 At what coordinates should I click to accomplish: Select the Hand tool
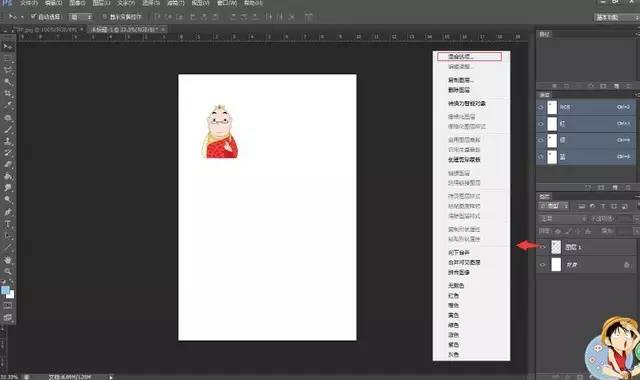point(8,260)
